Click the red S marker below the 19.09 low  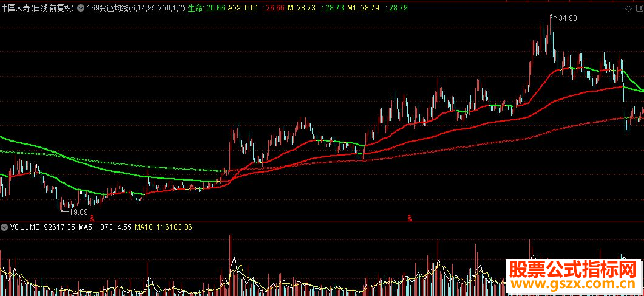(x=93, y=218)
